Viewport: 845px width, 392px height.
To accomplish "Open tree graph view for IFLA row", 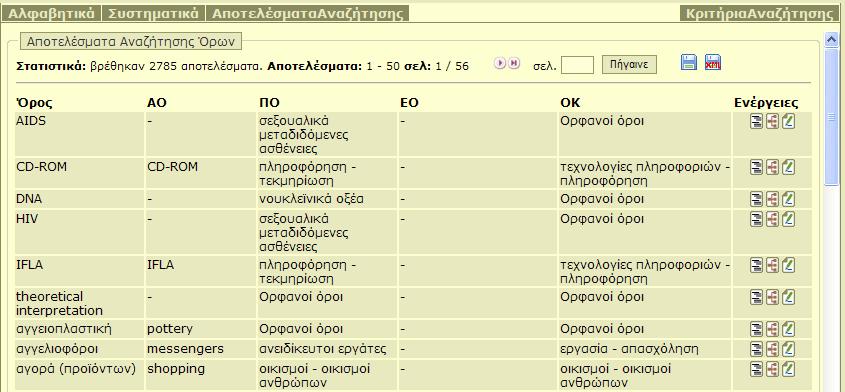I will [x=772, y=265].
